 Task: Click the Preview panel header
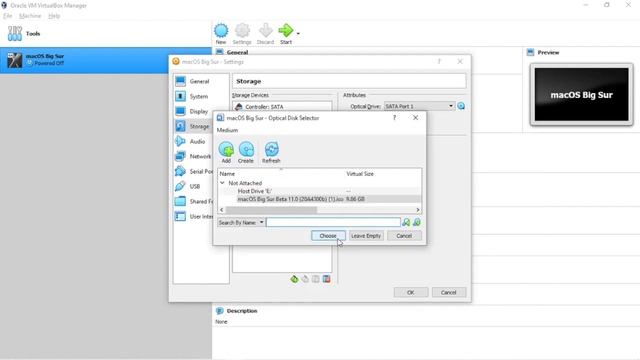[548, 52]
